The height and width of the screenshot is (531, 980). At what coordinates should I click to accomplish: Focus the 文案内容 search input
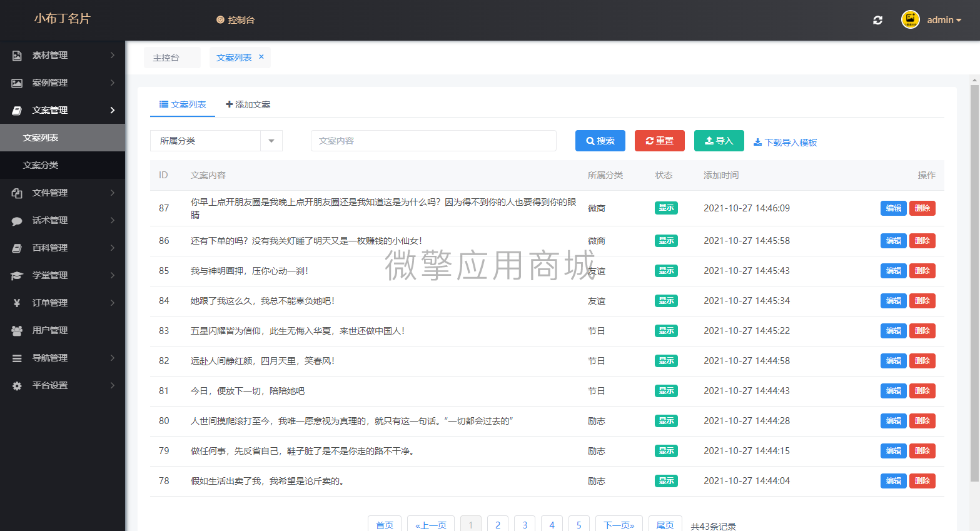click(x=433, y=141)
